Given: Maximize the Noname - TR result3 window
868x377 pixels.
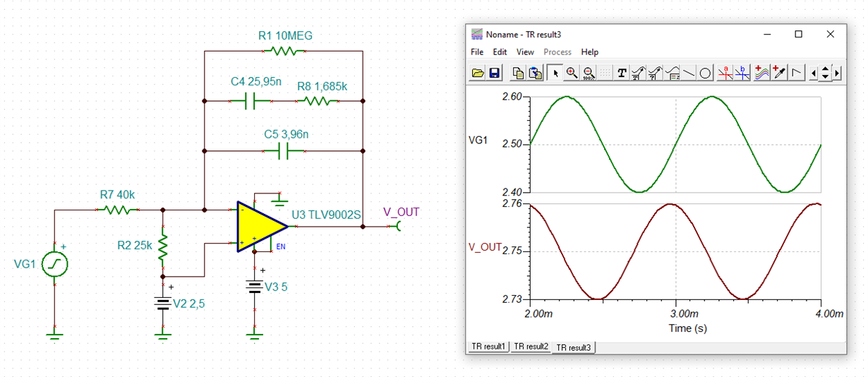Looking at the screenshot, I should coord(799,34).
